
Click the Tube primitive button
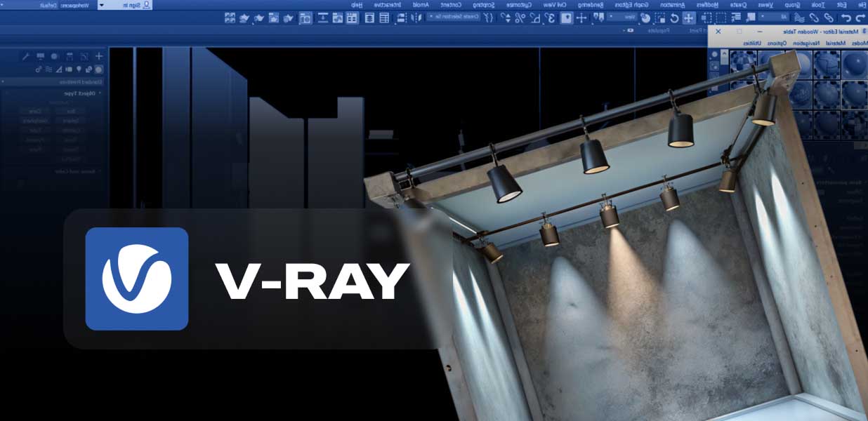coord(35,131)
